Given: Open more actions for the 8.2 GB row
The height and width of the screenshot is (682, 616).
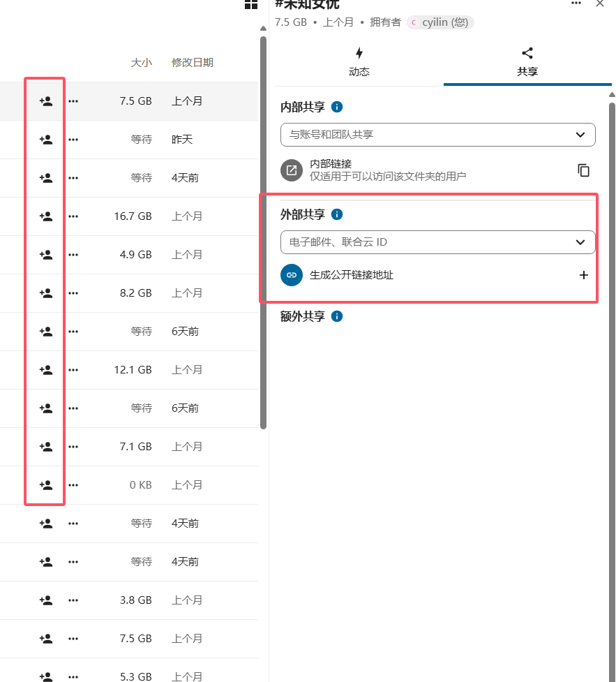Looking at the screenshot, I should point(73,293).
